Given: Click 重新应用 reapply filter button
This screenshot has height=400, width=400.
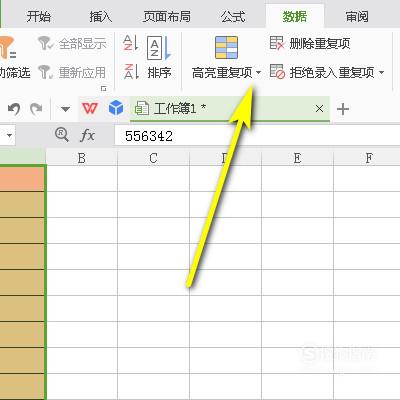Looking at the screenshot, I should click(72, 72).
